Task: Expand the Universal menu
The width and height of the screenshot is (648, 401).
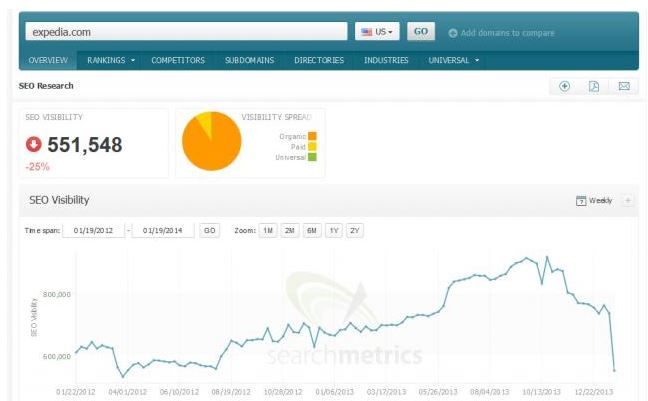Action: (x=453, y=60)
